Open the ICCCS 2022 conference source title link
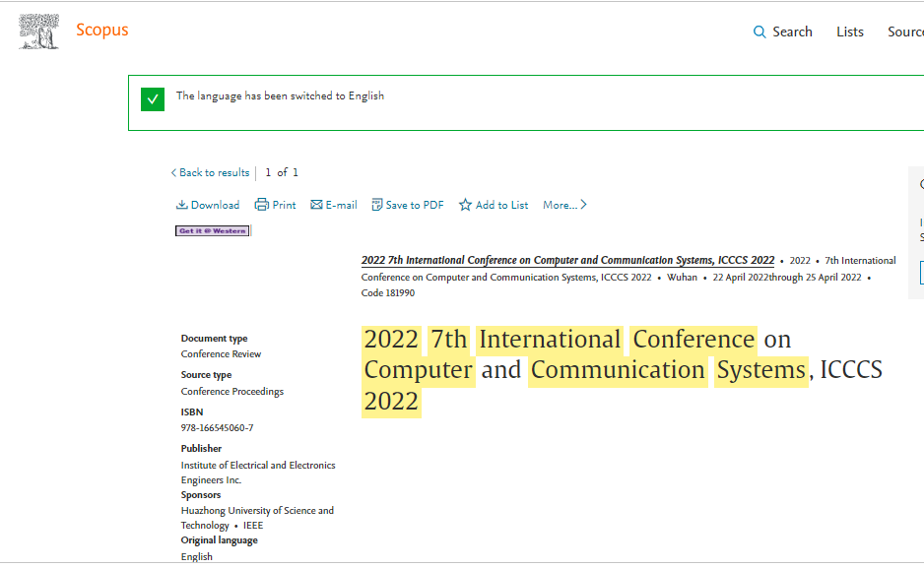Screen dimensions: 924x569 [567, 260]
